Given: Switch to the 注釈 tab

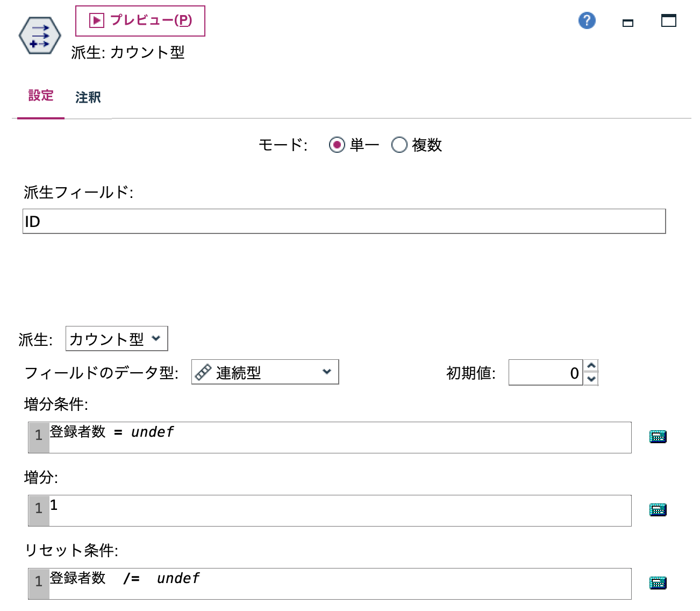Looking at the screenshot, I should pos(89,97).
